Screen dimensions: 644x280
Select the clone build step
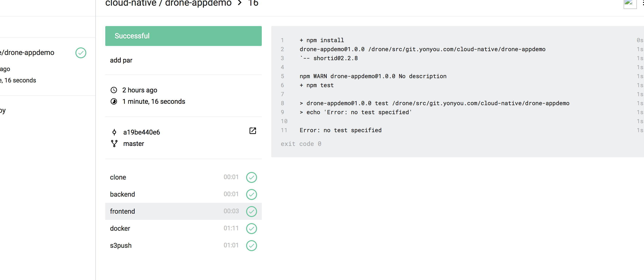point(118,177)
